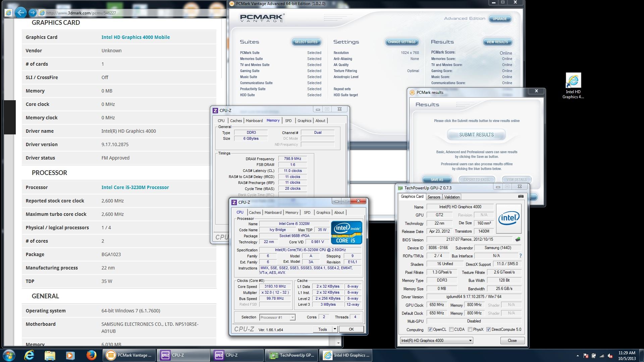
Task: Click the network signal tray icon
Action: (602, 356)
